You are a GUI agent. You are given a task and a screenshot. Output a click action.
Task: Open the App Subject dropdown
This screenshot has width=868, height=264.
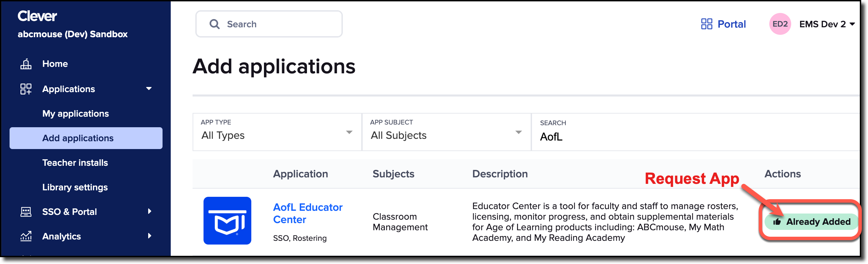[x=446, y=132]
